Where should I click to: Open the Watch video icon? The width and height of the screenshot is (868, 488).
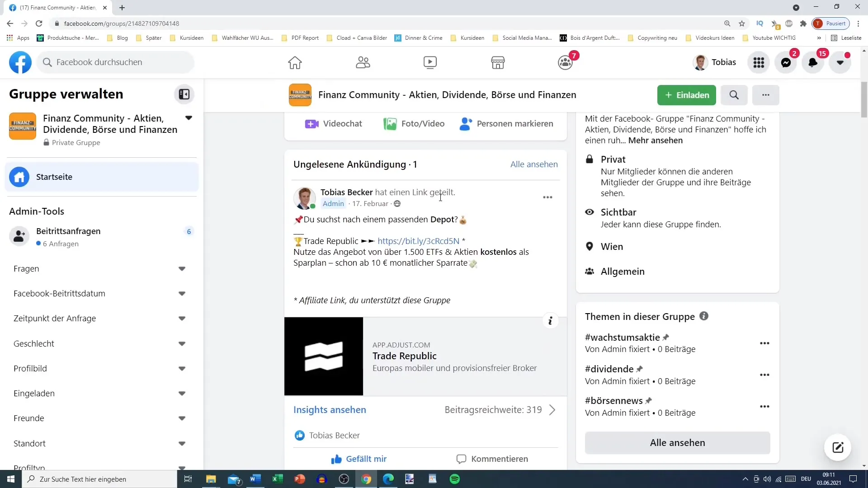430,62
